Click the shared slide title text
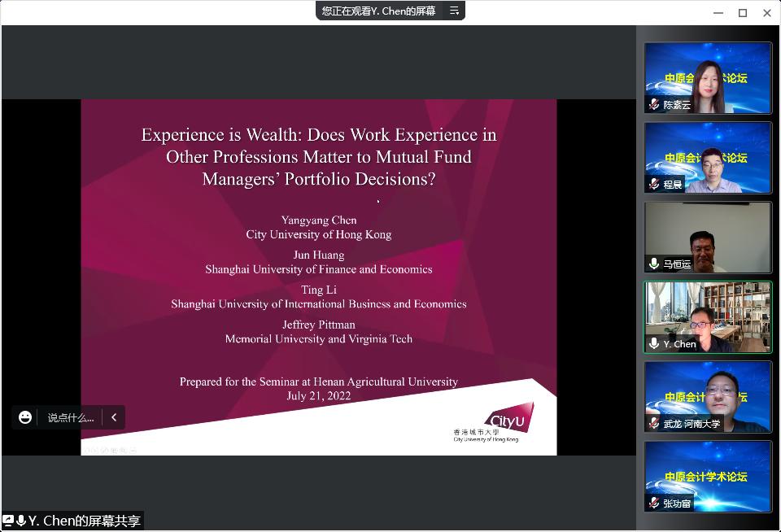The width and height of the screenshot is (781, 532). pos(319,156)
